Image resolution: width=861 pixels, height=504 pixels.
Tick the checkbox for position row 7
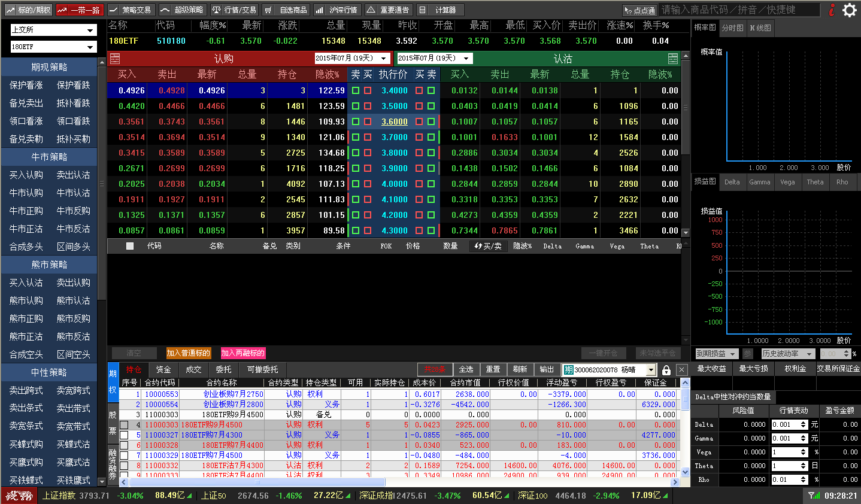[x=124, y=456]
